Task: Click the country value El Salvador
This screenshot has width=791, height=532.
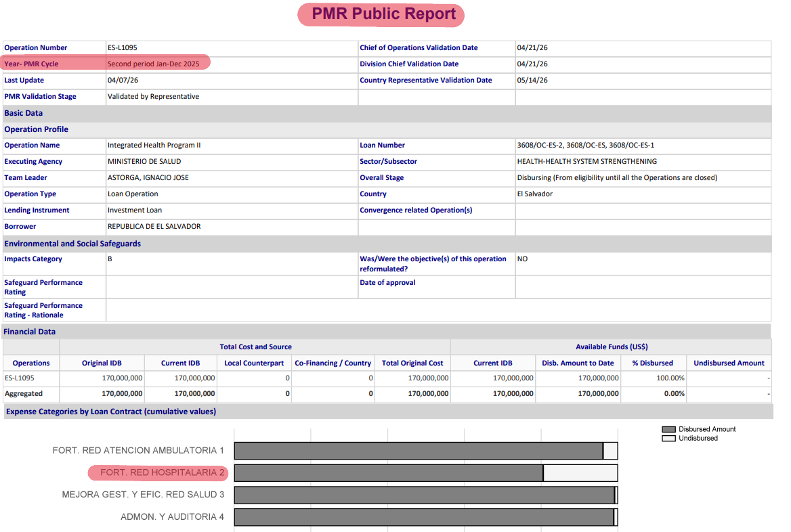Action: pyautogui.click(x=535, y=194)
